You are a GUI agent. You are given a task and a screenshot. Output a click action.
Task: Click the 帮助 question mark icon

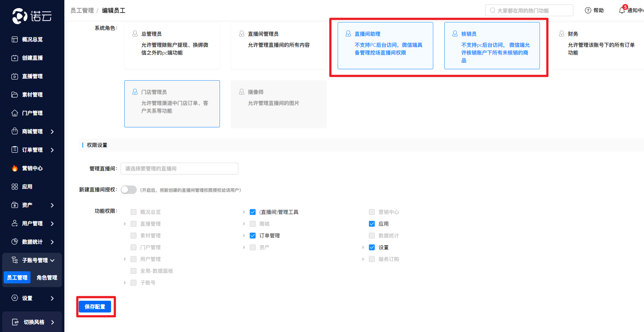[x=588, y=10]
